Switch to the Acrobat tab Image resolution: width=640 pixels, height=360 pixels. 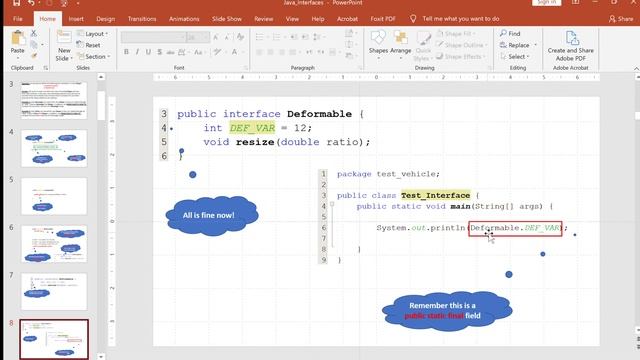click(347, 19)
